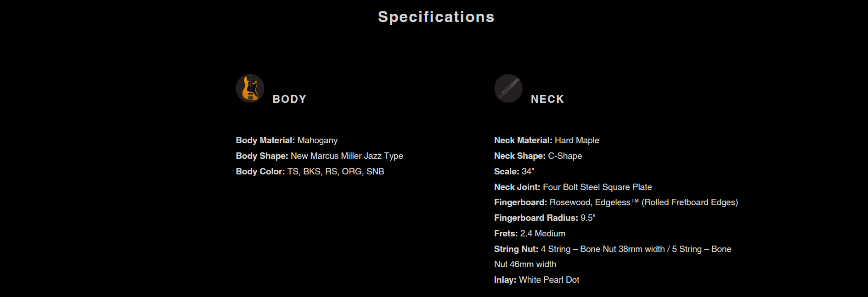Viewport: 868px width, 297px height.
Task: Click the round Neck fretboard icon
Action: (508, 88)
